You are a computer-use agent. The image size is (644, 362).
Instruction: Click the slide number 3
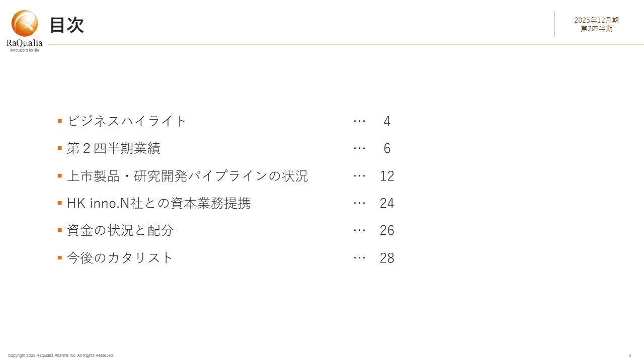[x=629, y=355]
